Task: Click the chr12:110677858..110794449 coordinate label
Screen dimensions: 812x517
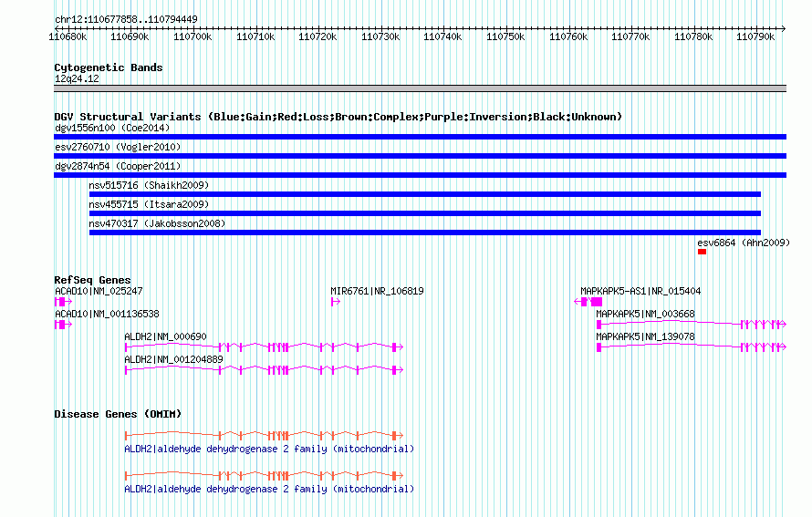Action: click(126, 19)
